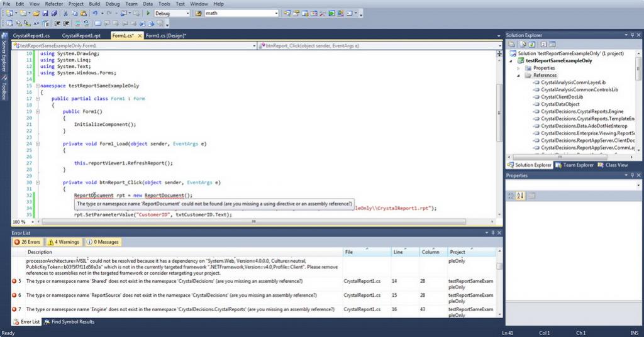Open the Find Symbol Results tab
This screenshot has width=644, height=337.
click(69, 322)
